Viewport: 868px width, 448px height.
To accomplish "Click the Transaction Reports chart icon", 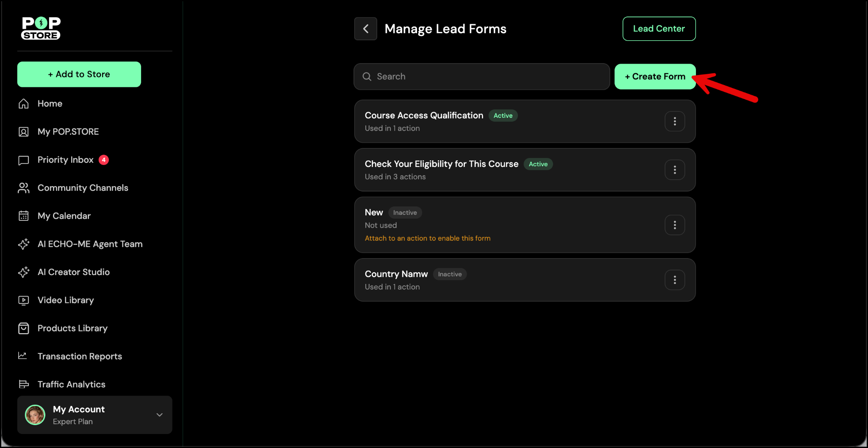I will pos(23,356).
